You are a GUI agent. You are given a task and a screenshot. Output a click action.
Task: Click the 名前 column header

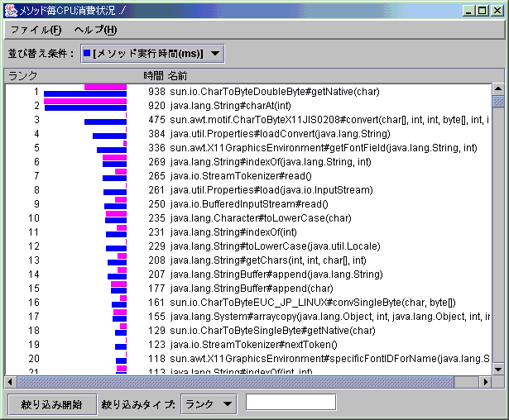coord(177,75)
